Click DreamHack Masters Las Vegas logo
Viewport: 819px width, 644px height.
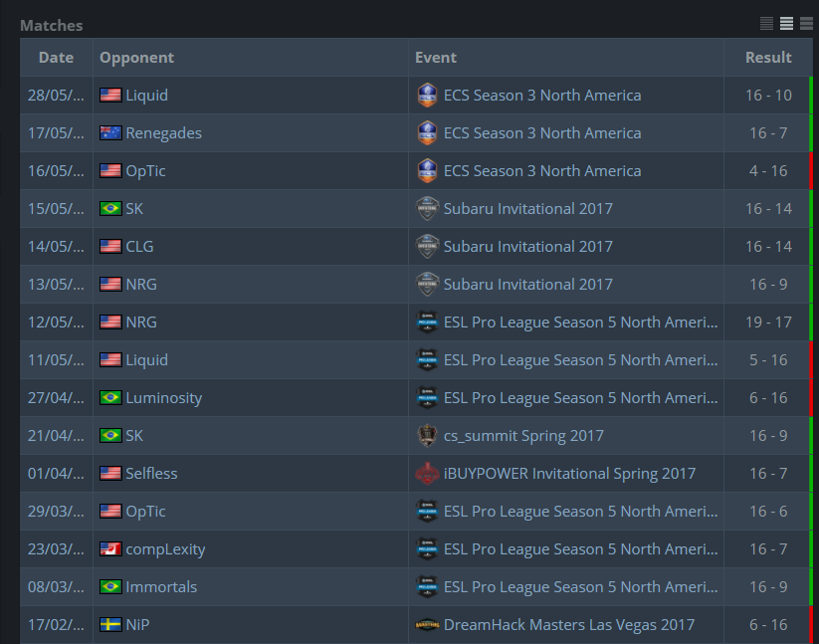pyautogui.click(x=427, y=625)
